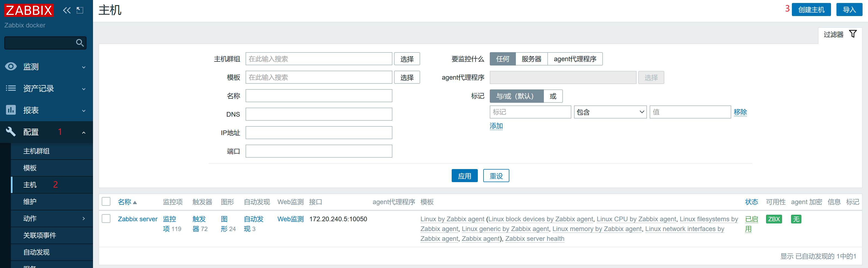Viewport: 868px width, 268px height.
Task: Open Web监测 link in host row
Action: [x=290, y=219]
